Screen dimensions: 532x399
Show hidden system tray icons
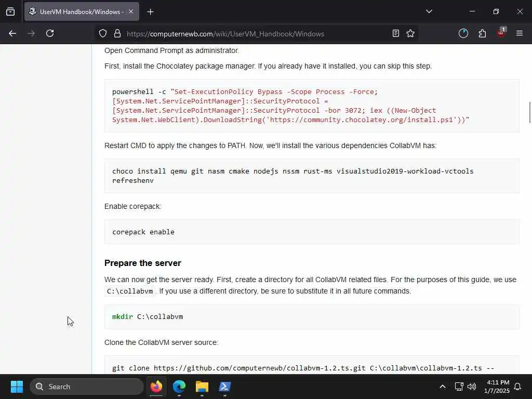[x=443, y=387]
